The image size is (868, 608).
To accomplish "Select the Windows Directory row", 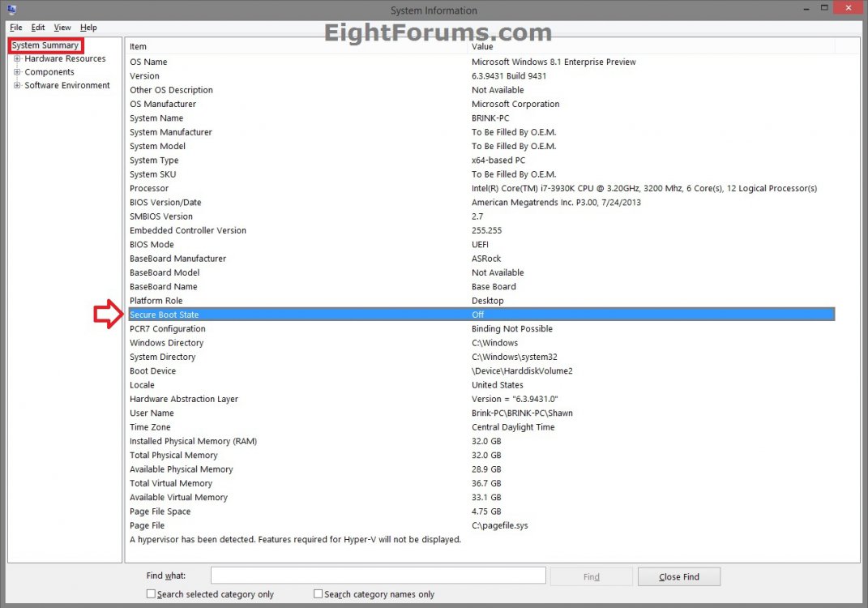I will pyautogui.click(x=481, y=343).
